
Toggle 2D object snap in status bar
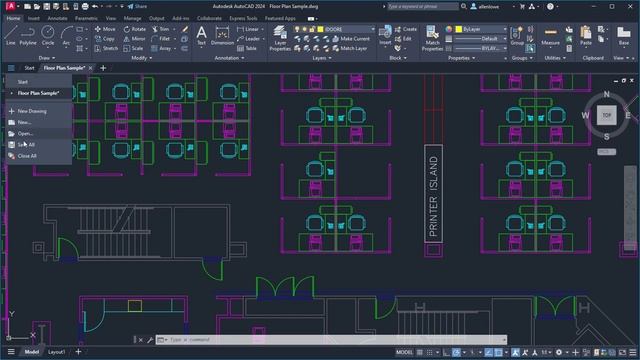pos(498,352)
